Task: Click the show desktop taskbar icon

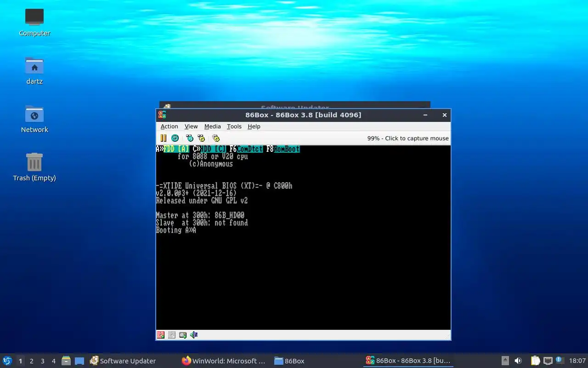Action: [79, 361]
